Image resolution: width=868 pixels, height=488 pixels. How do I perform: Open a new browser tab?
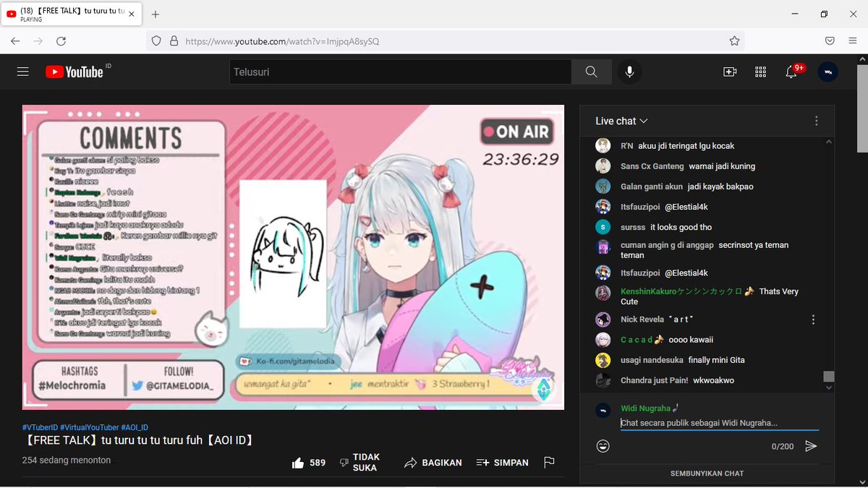[x=156, y=14]
